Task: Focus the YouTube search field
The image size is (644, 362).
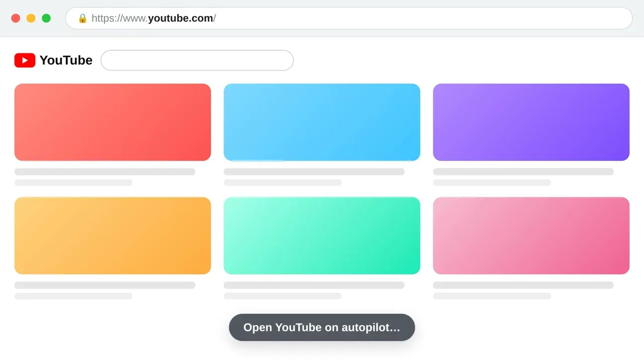Action: click(x=197, y=60)
